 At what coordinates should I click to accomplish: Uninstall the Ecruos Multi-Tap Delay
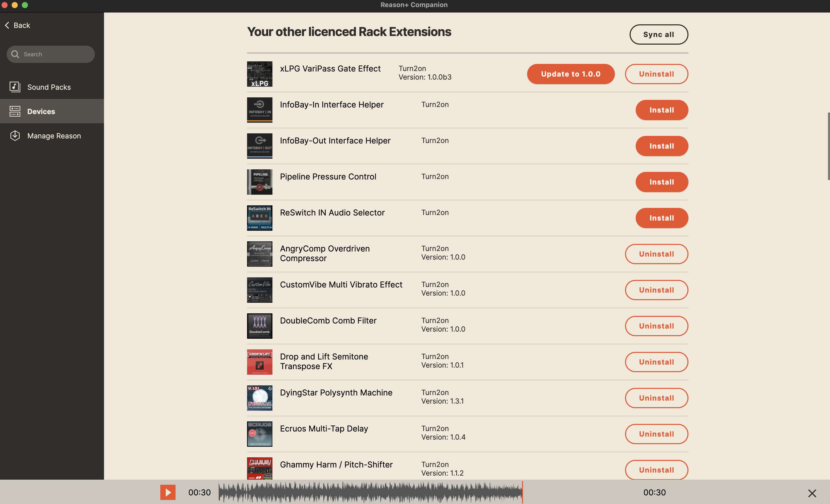pos(656,434)
